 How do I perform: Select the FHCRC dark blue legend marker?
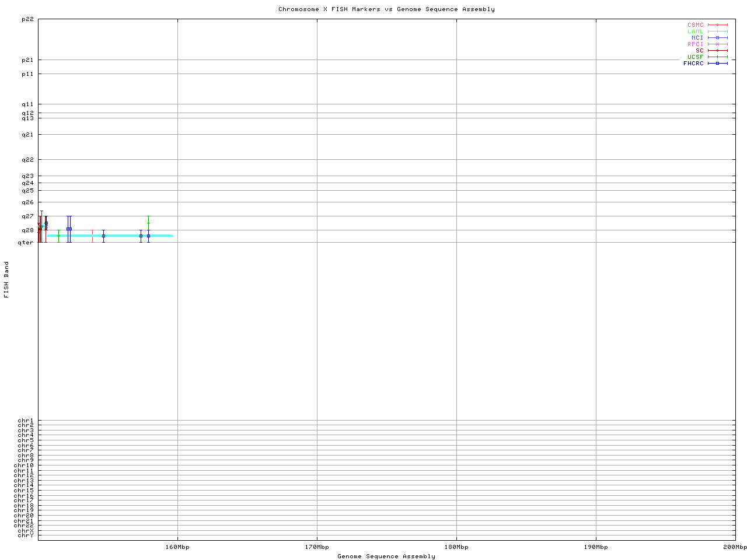(x=717, y=64)
